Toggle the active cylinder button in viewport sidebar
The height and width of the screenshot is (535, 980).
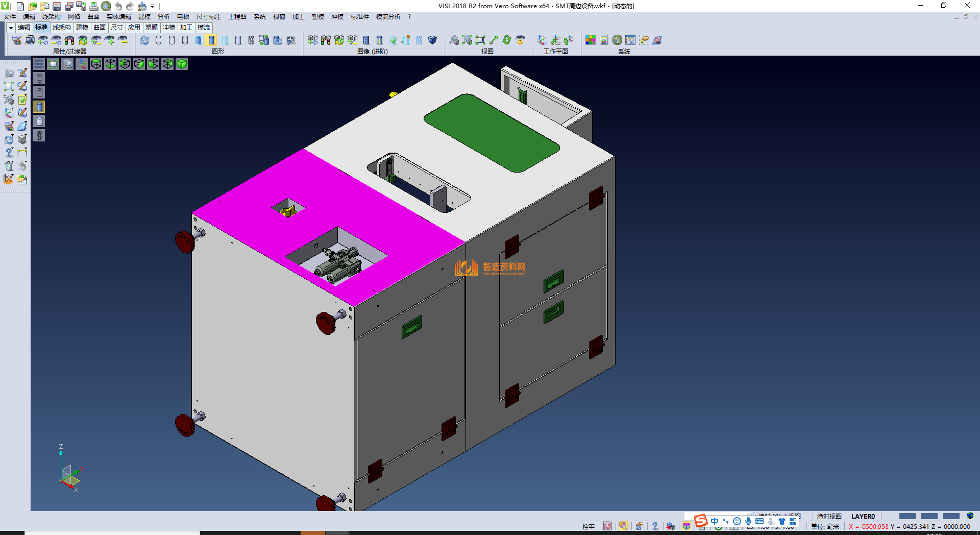[39, 107]
